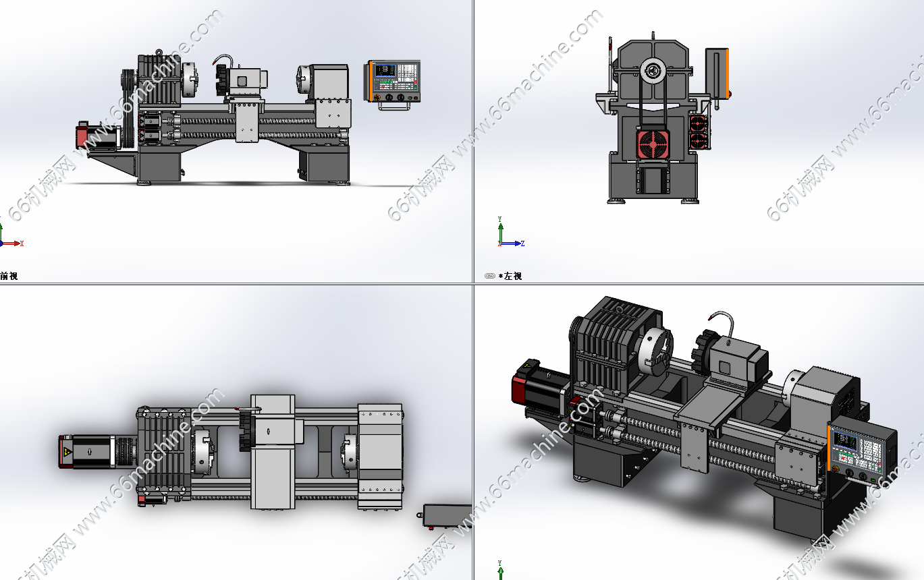Select the control pendant box in top view
The height and width of the screenshot is (580, 924).
tap(445, 516)
